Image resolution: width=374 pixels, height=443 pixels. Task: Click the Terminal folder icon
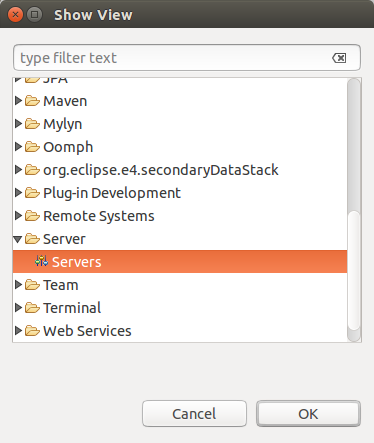tap(32, 308)
